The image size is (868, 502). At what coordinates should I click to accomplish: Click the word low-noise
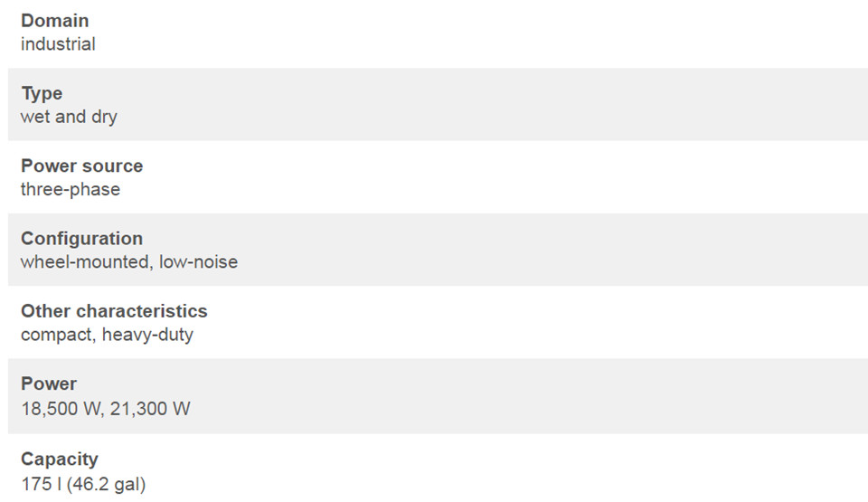(x=199, y=261)
